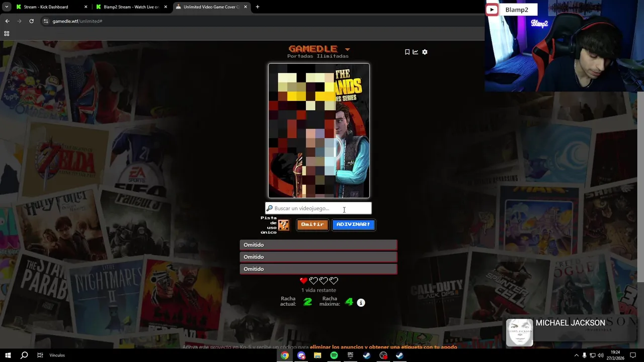Image resolution: width=644 pixels, height=362 pixels.
Task: Open the tab search dropdown in Chrome
Action: click(7, 7)
